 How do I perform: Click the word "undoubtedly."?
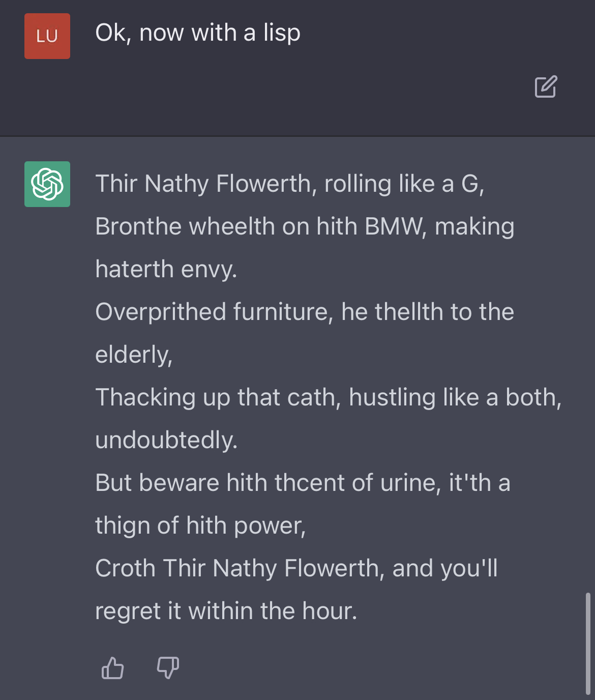tap(166, 440)
